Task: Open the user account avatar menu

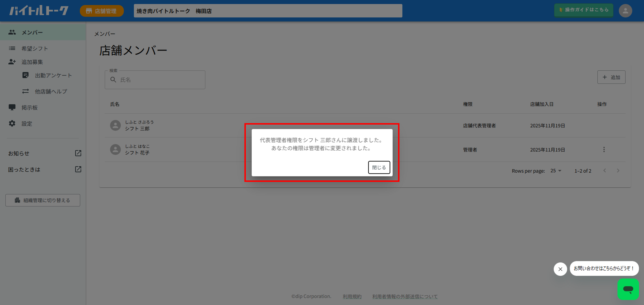Action: coord(625,11)
